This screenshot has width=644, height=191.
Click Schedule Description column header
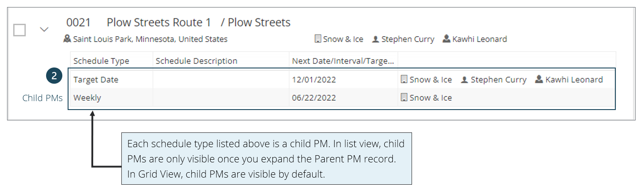tap(196, 61)
